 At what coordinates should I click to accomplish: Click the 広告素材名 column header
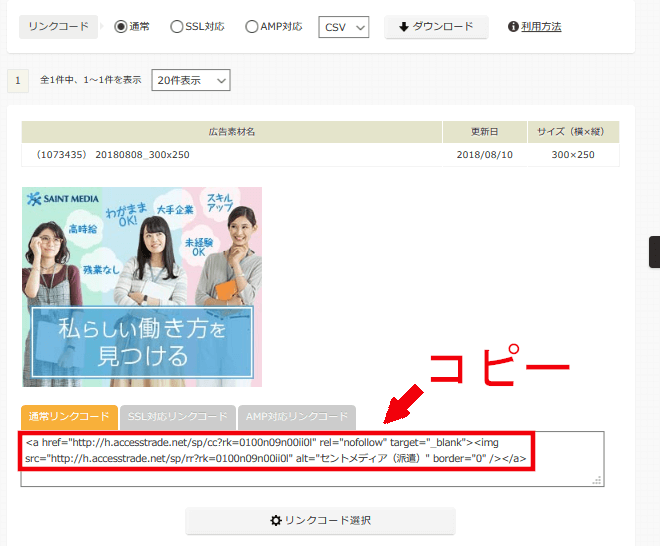point(232,132)
